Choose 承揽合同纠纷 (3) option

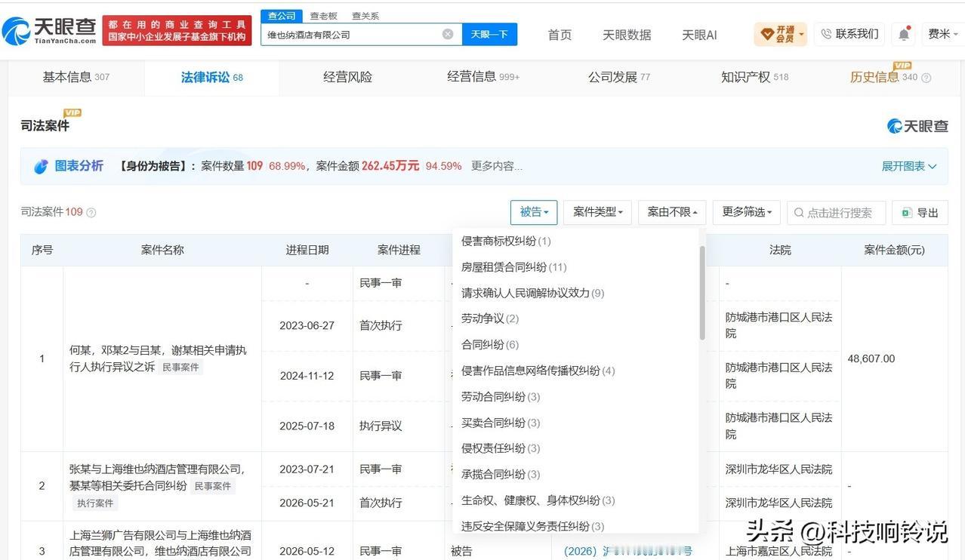tap(501, 474)
